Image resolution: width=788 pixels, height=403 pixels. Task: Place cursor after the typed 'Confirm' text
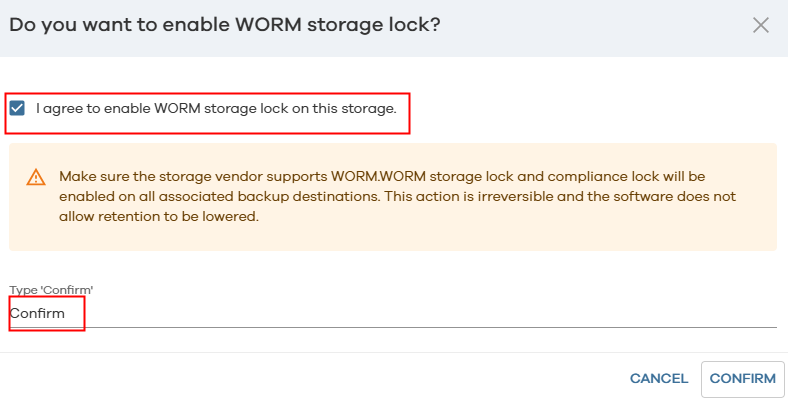[x=66, y=314]
